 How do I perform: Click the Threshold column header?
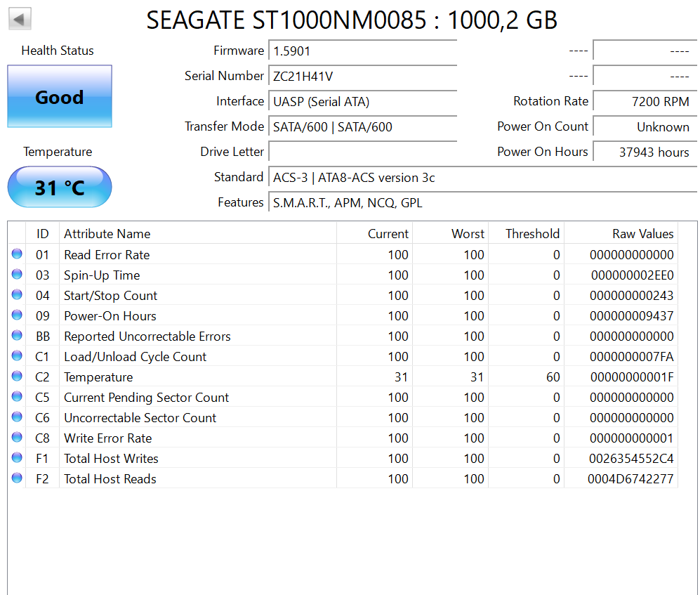[527, 234]
